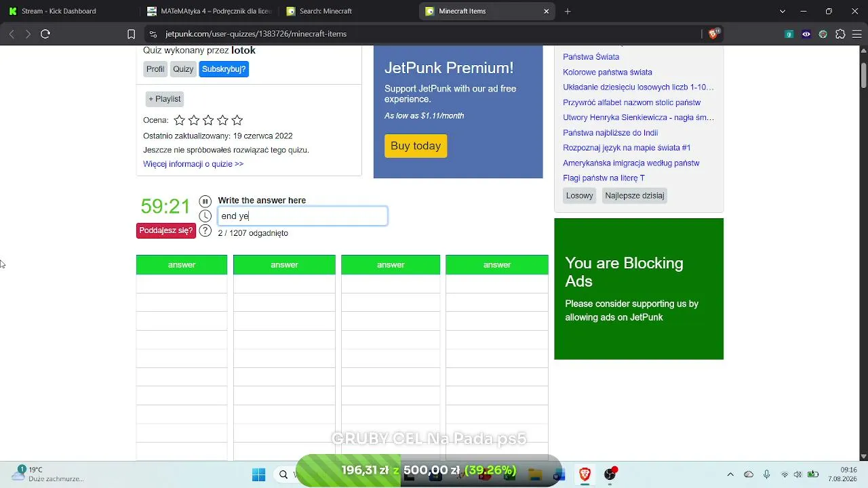868x488 pixels.
Task: Open the Profil button
Action: (155, 69)
